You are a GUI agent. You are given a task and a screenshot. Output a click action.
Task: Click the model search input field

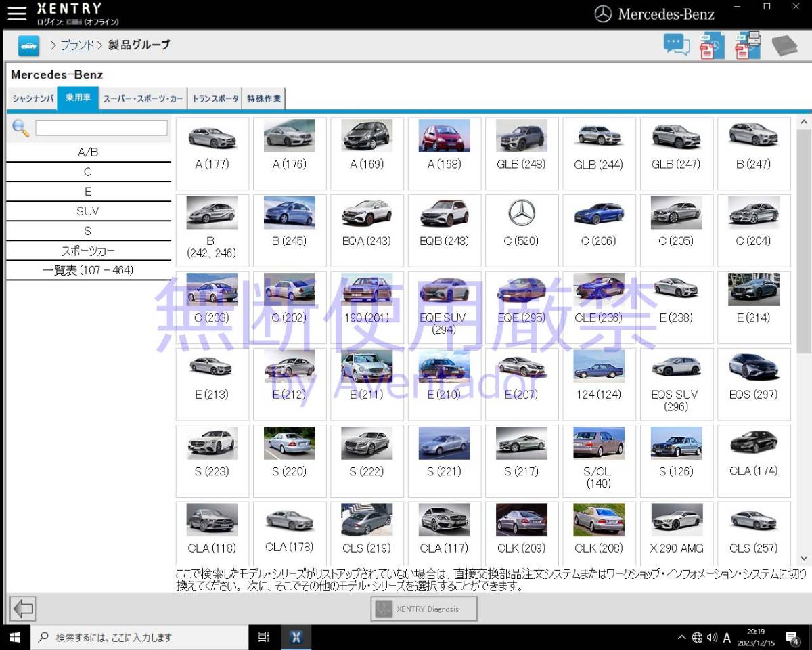point(101,128)
